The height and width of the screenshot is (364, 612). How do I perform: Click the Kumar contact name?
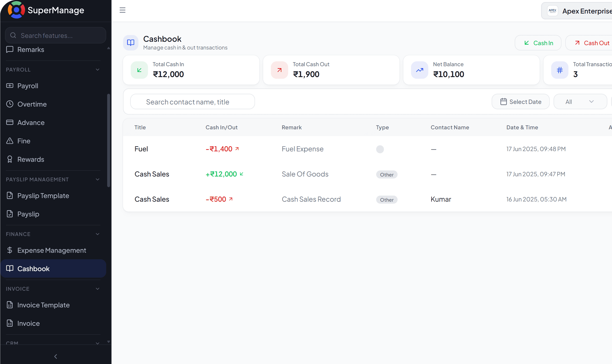coord(441,199)
